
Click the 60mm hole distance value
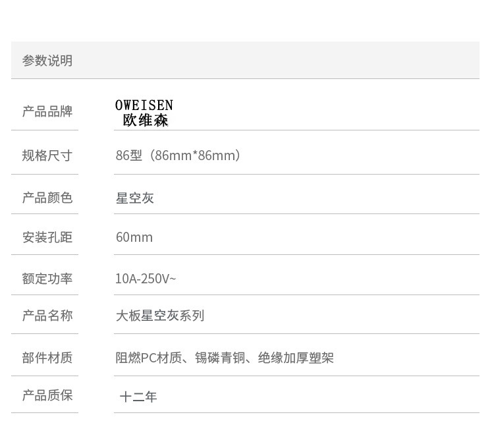click(134, 237)
